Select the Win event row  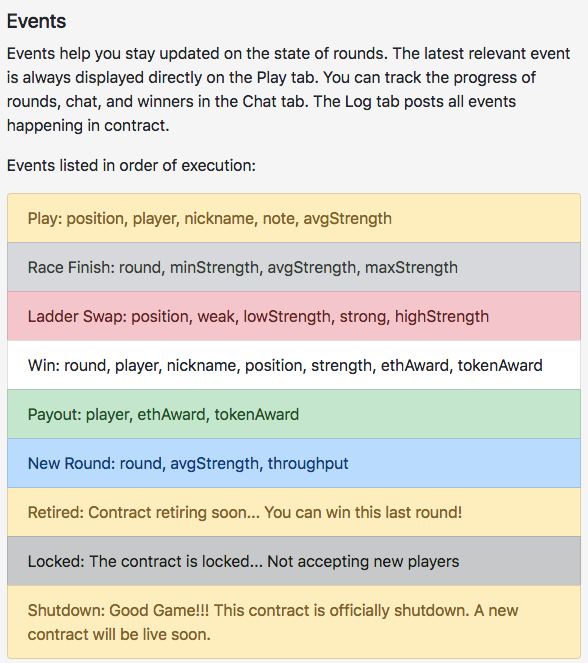pos(294,365)
